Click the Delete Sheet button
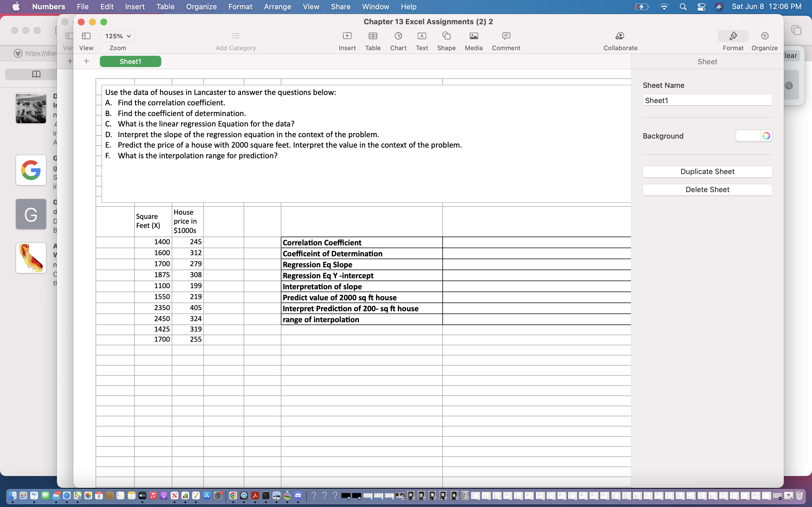Image resolution: width=812 pixels, height=507 pixels. point(707,190)
